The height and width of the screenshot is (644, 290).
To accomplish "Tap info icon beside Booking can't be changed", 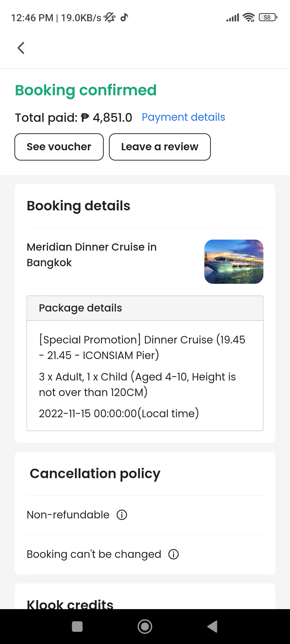I will (x=173, y=554).
